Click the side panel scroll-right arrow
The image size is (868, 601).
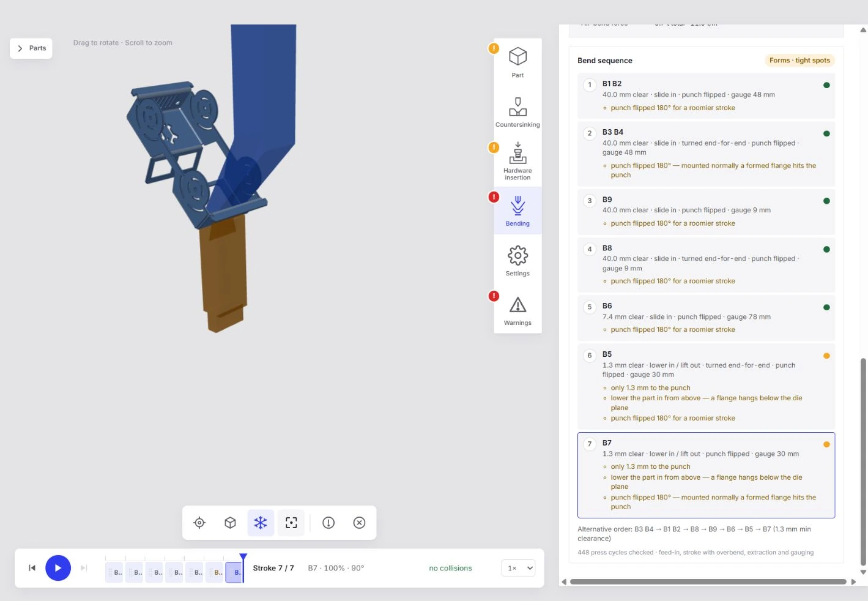[853, 581]
